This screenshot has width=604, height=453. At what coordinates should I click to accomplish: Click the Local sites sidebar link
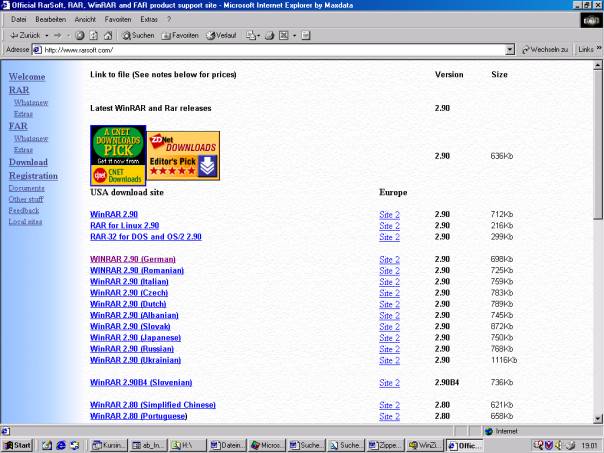tap(25, 221)
